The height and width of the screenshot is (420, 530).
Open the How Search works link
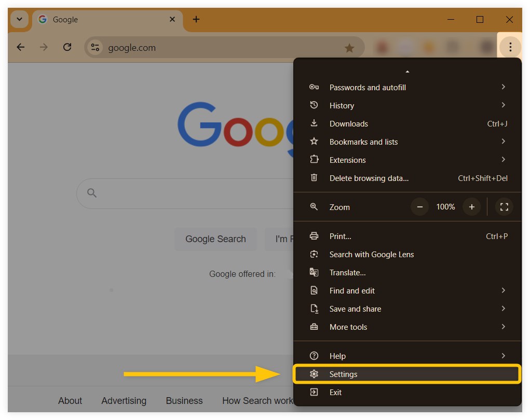(257, 401)
